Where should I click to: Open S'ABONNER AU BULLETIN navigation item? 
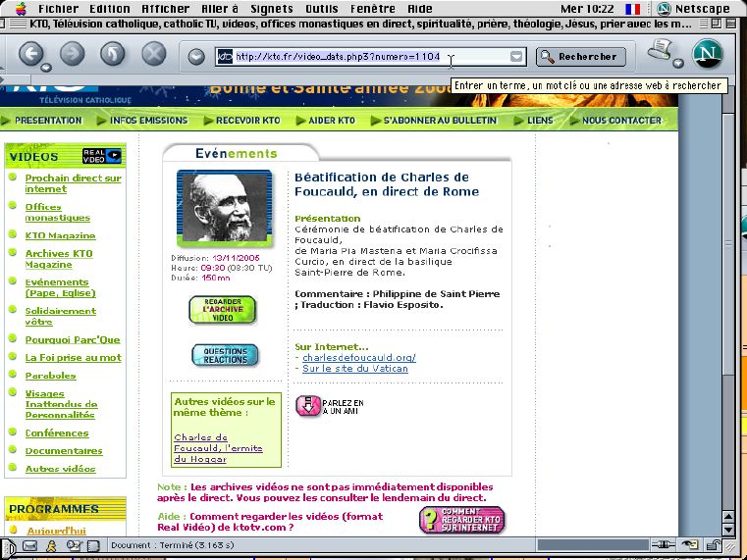[440, 121]
